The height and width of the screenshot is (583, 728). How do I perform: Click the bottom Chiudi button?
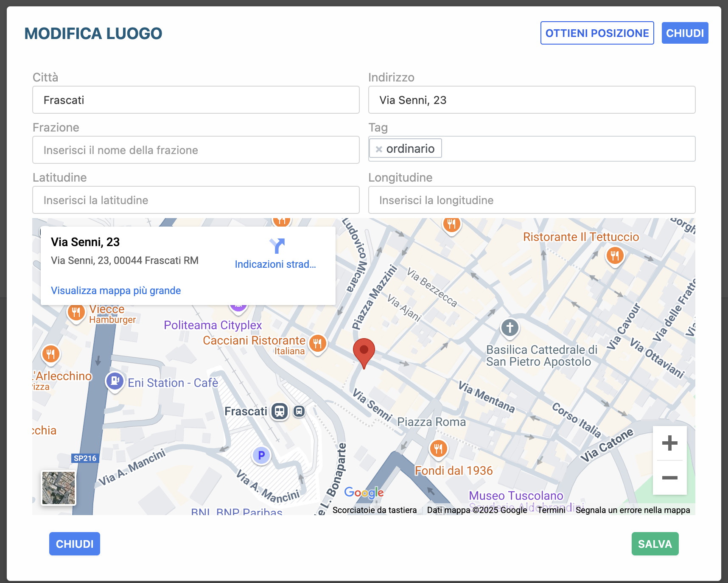pyautogui.click(x=75, y=544)
